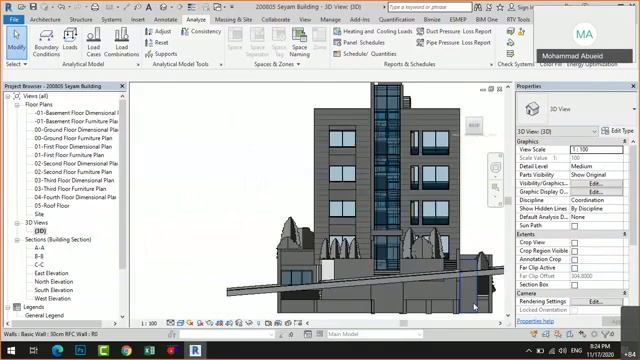Open the File tab
The width and height of the screenshot is (640, 360).
[14, 20]
